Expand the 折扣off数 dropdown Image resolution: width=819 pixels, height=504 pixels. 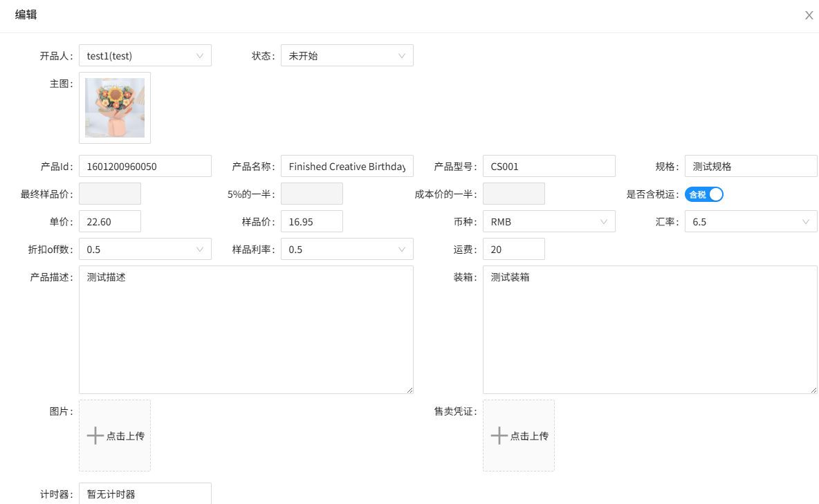[x=145, y=249]
